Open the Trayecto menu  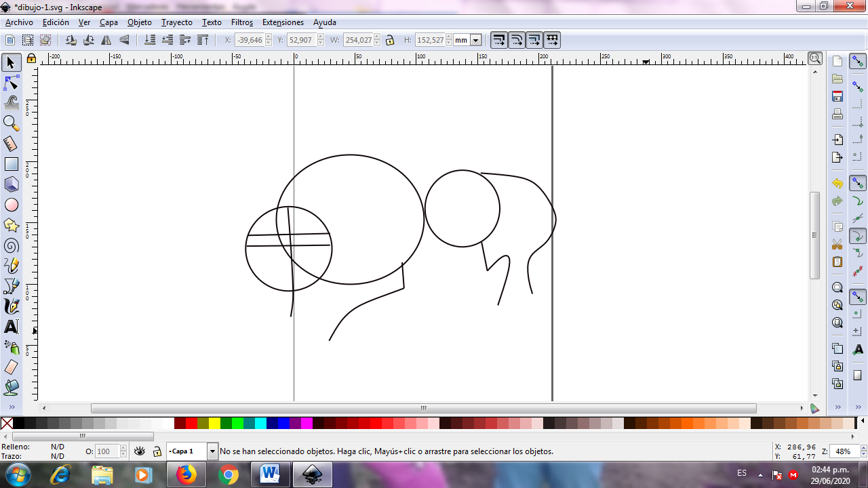(x=177, y=22)
